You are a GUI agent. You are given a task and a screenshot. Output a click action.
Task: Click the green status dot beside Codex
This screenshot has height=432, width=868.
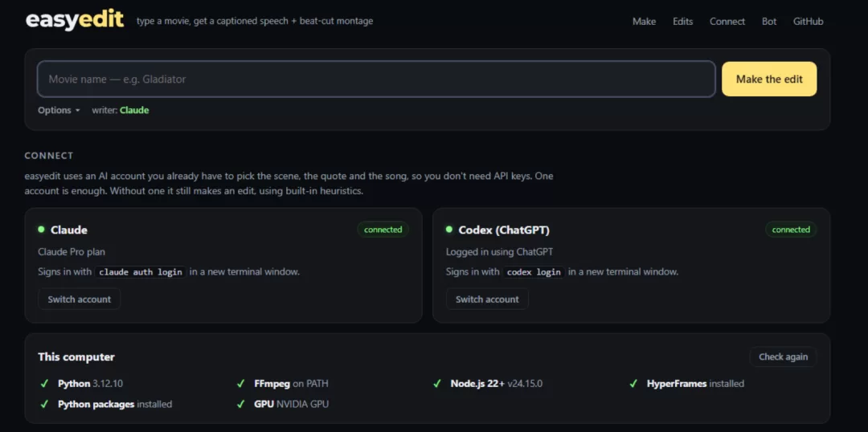449,229
